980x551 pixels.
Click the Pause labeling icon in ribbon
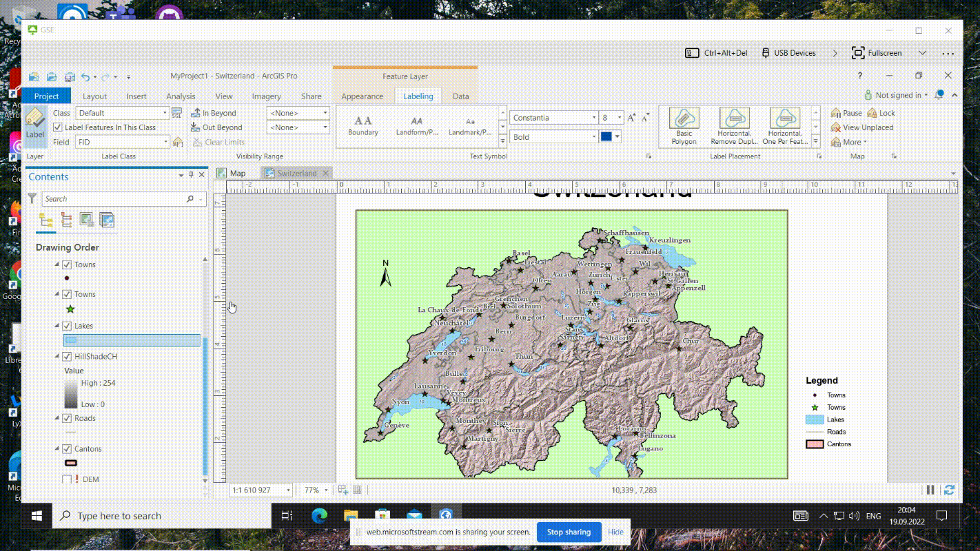coord(836,113)
